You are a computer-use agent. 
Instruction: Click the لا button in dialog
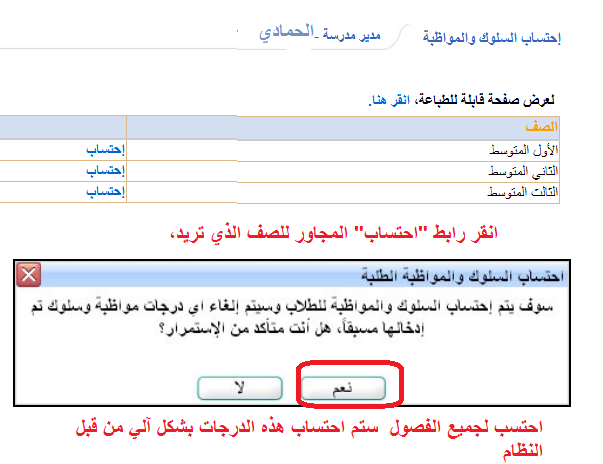(x=240, y=388)
